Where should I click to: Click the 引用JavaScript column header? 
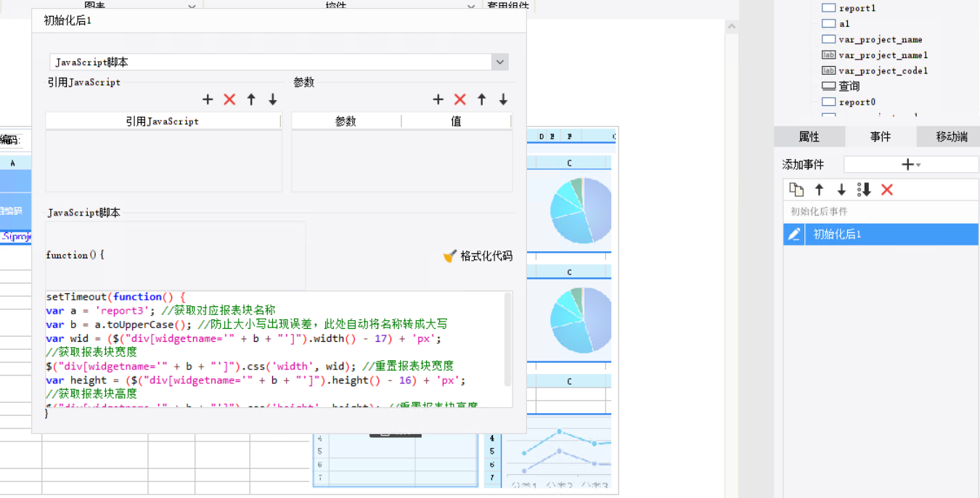click(163, 121)
